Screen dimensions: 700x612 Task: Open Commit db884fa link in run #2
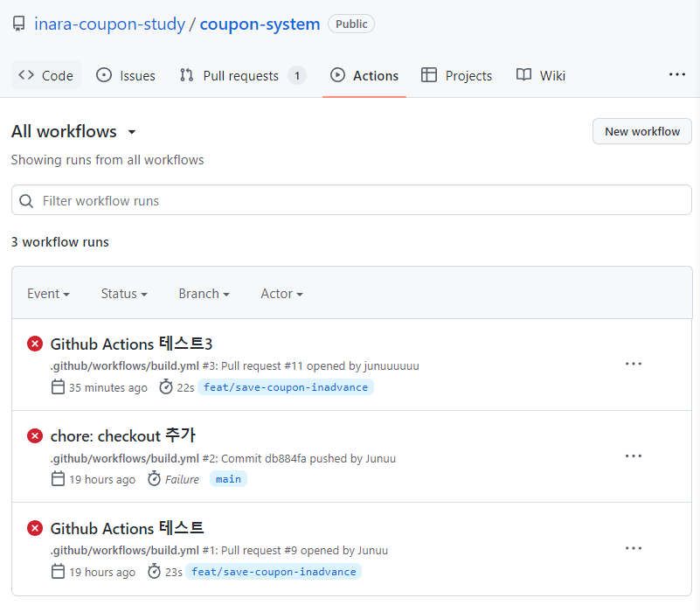click(x=264, y=459)
